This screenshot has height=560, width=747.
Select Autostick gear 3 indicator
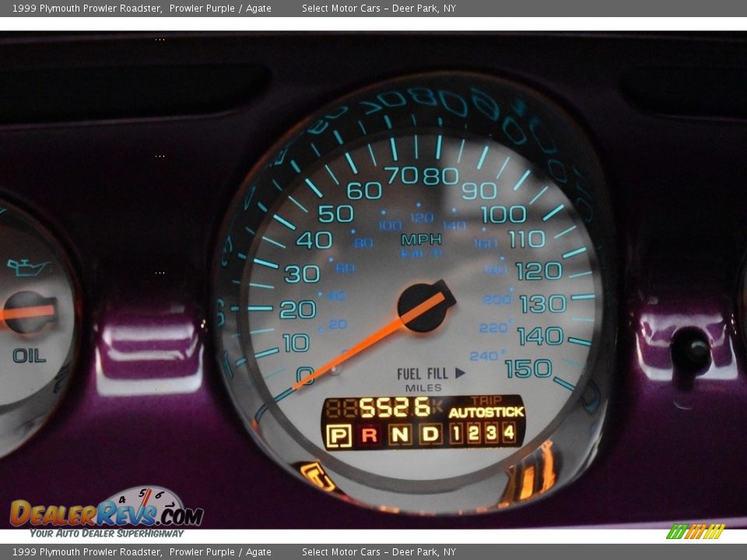[491, 433]
